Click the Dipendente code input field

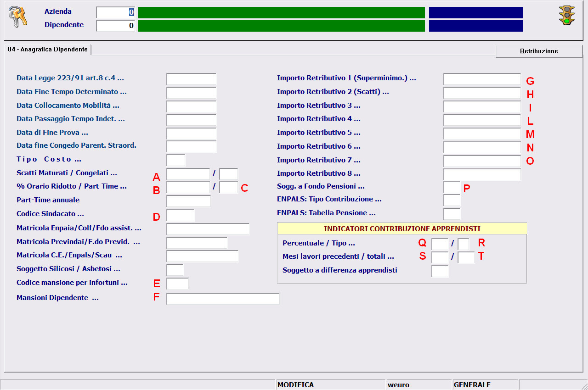115,26
